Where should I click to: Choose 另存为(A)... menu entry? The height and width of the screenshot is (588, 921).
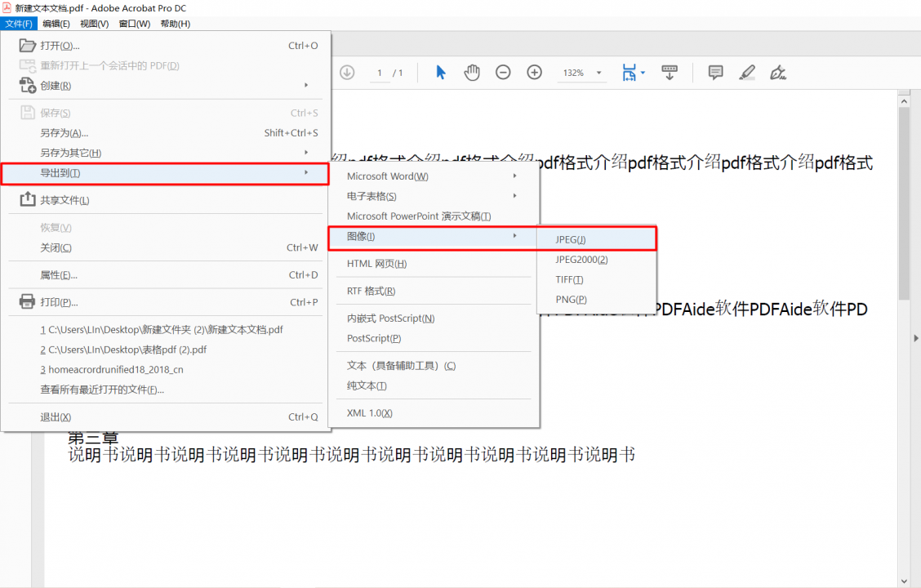coord(166,133)
